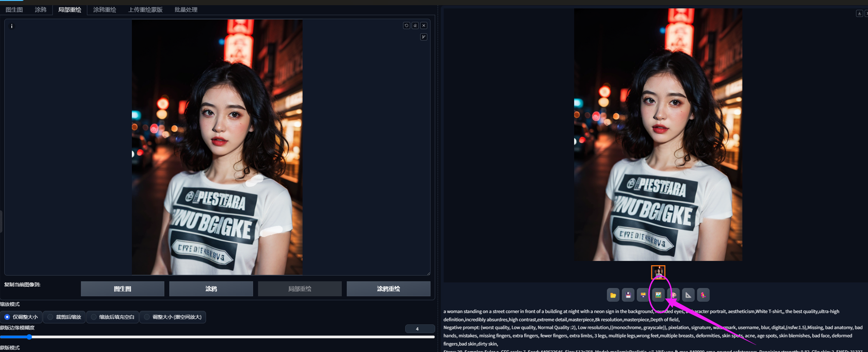The width and height of the screenshot is (868, 352).
Task: Select 仅调整大小 resize mode
Action: (x=21, y=317)
